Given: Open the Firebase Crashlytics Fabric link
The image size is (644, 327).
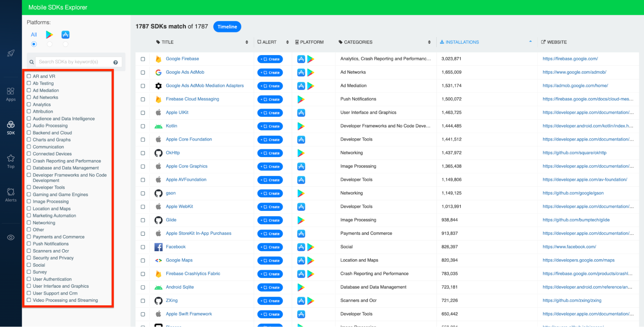Looking at the screenshot, I should (193, 274).
